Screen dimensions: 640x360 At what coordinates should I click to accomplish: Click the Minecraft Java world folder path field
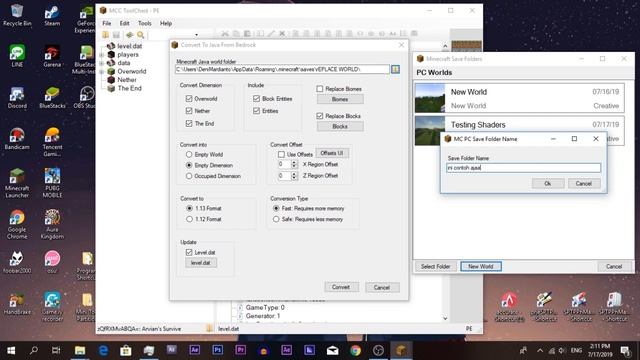[282, 69]
